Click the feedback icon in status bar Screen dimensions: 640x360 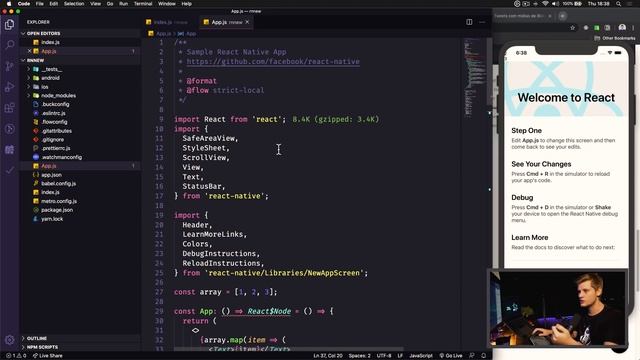point(472,356)
